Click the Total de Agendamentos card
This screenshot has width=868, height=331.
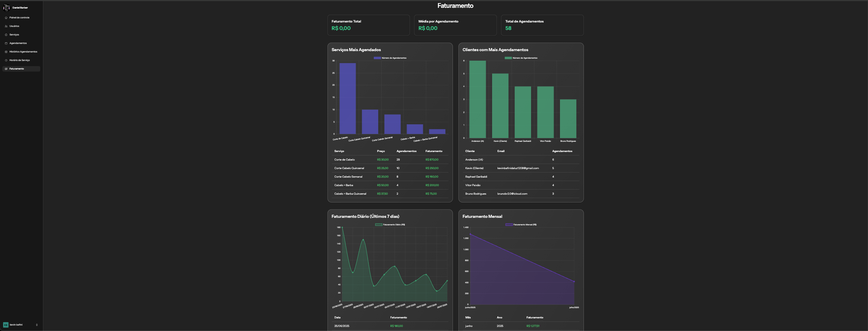(x=542, y=25)
